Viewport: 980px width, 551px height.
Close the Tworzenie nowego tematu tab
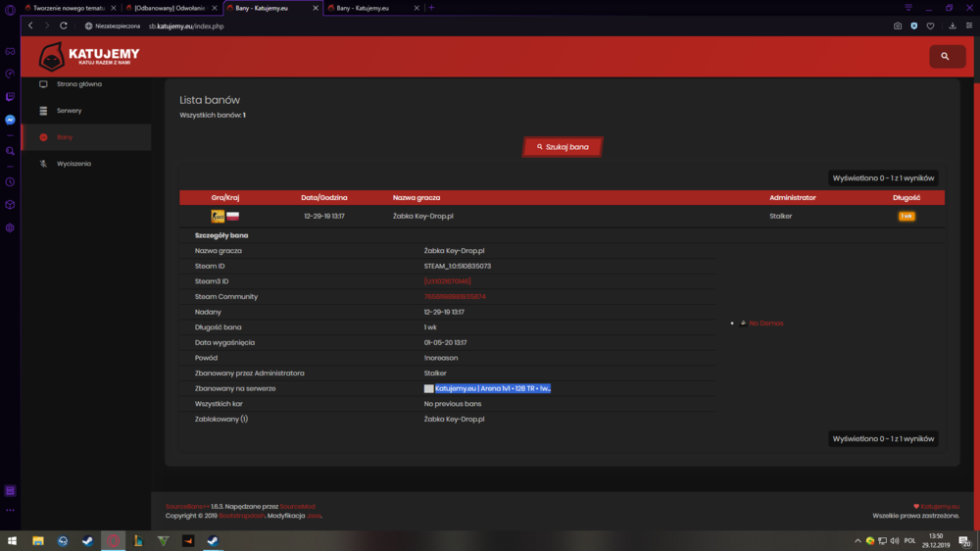coord(113,8)
